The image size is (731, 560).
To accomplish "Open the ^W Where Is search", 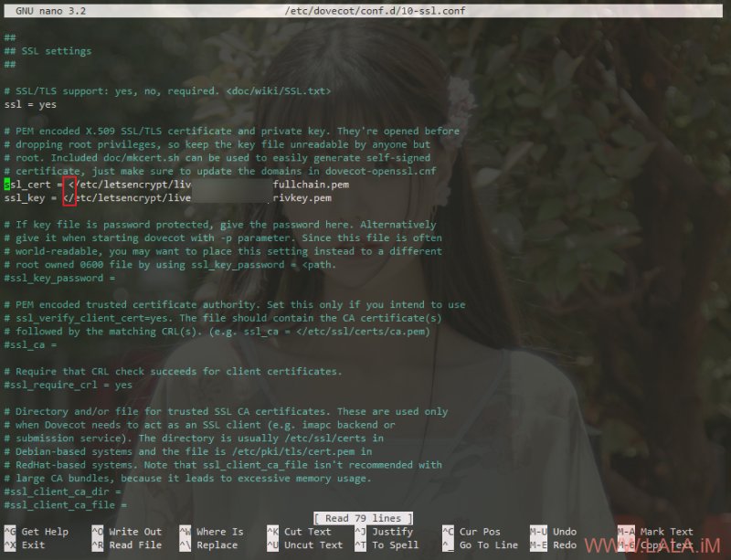I will (x=211, y=532).
